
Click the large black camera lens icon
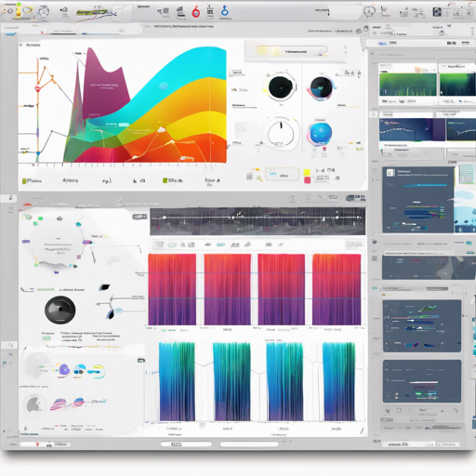60,310
